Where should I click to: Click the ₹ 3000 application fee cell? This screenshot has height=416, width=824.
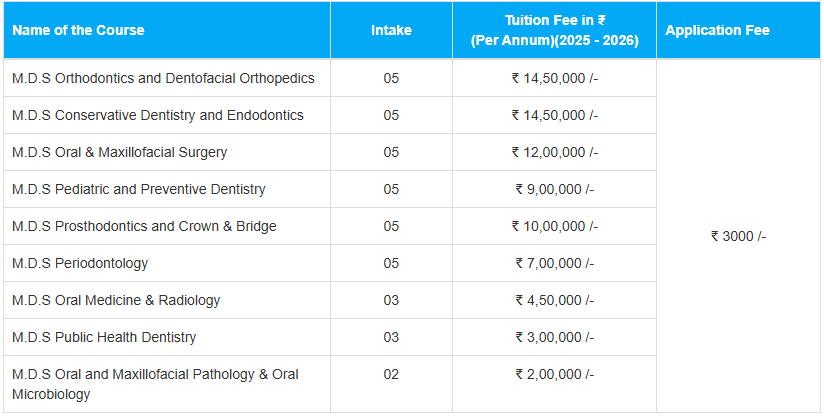pyautogui.click(x=739, y=236)
